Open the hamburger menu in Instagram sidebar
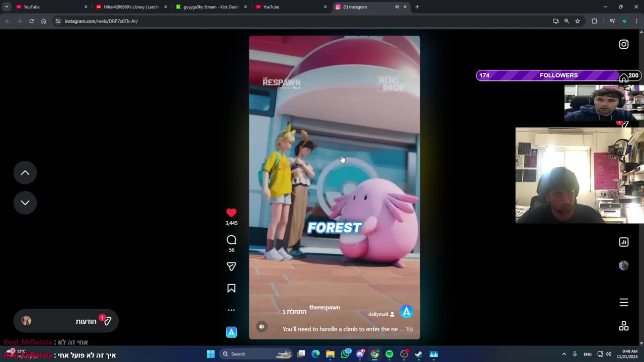The height and width of the screenshot is (362, 644). [624, 302]
